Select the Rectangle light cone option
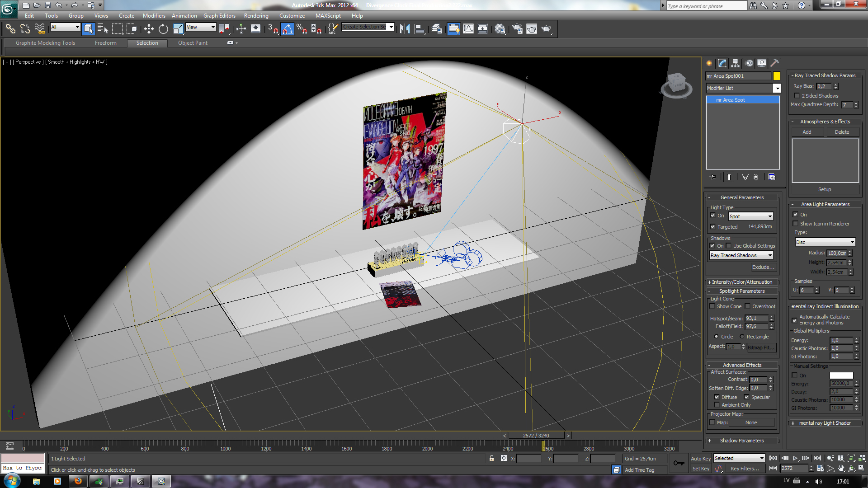 (742, 337)
